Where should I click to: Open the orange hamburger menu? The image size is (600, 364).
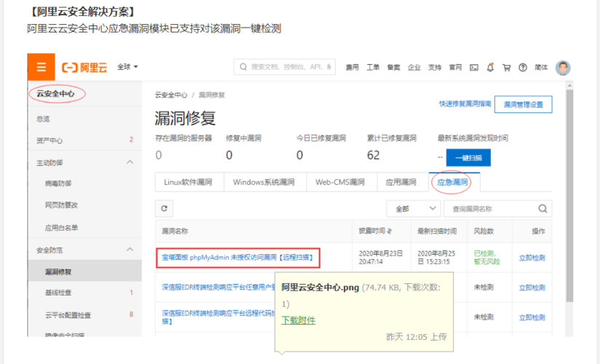point(42,67)
